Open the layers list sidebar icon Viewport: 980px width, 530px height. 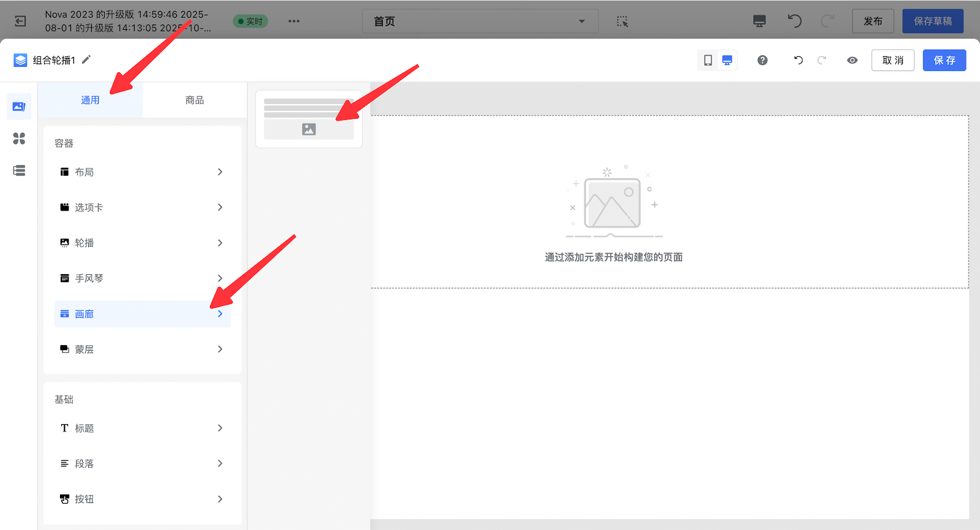pyautogui.click(x=19, y=170)
